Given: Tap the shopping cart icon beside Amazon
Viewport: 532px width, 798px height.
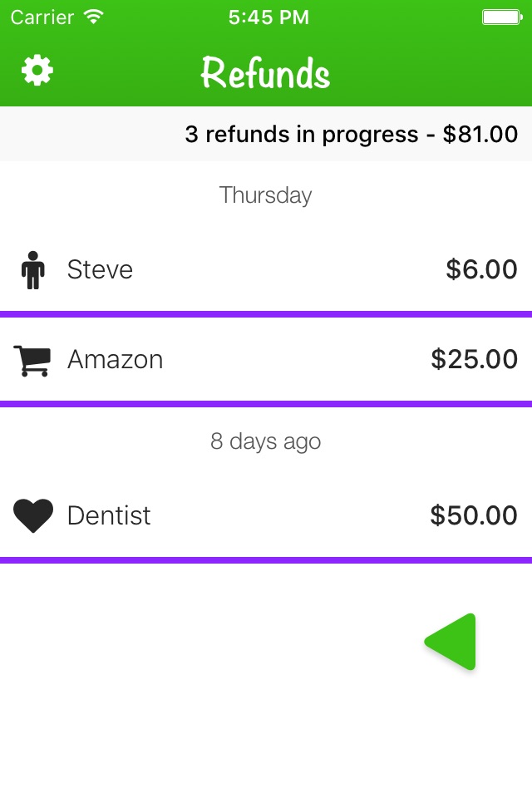Looking at the screenshot, I should [32, 360].
